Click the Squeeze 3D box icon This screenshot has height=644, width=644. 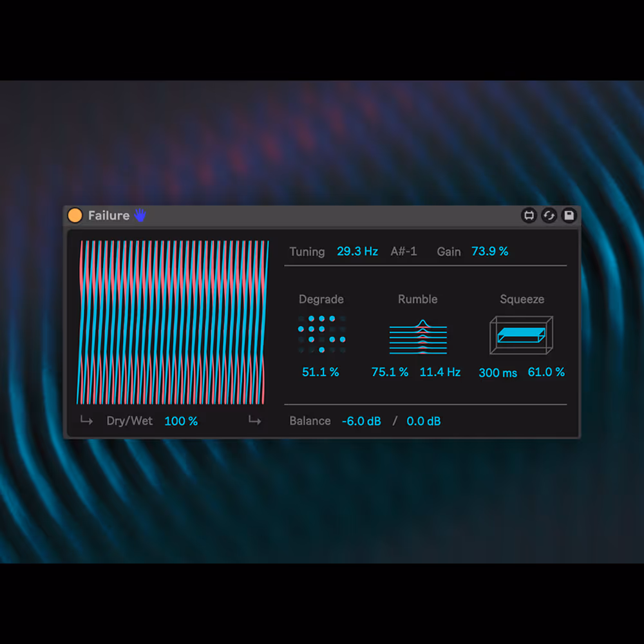[521, 335]
